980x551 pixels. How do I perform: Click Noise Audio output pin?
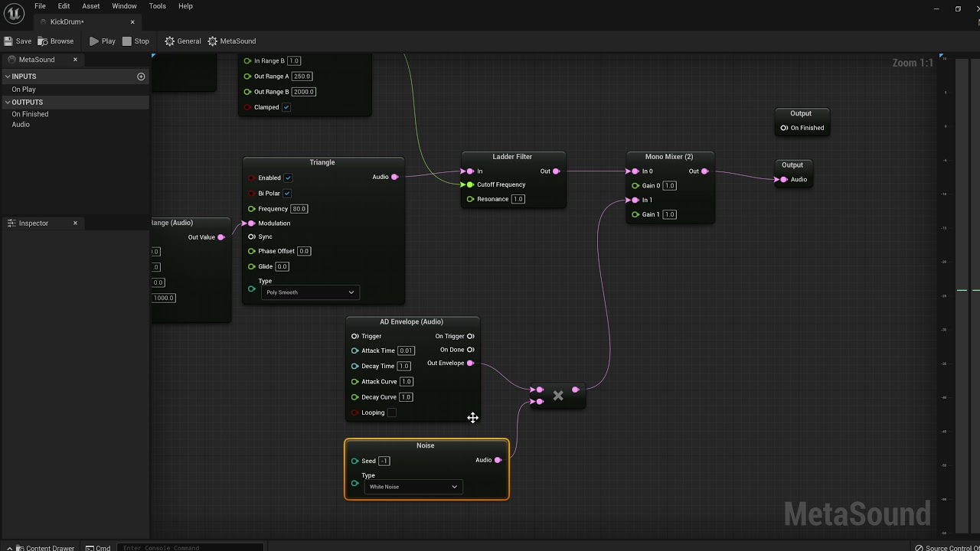pos(498,460)
